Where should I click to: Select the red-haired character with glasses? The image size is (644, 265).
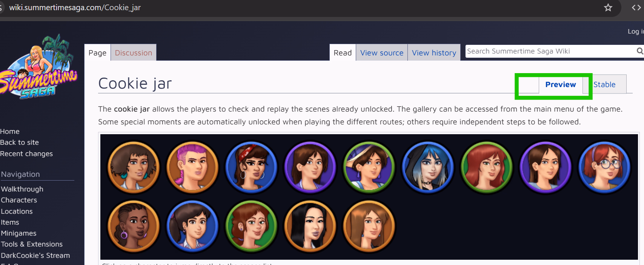(604, 167)
